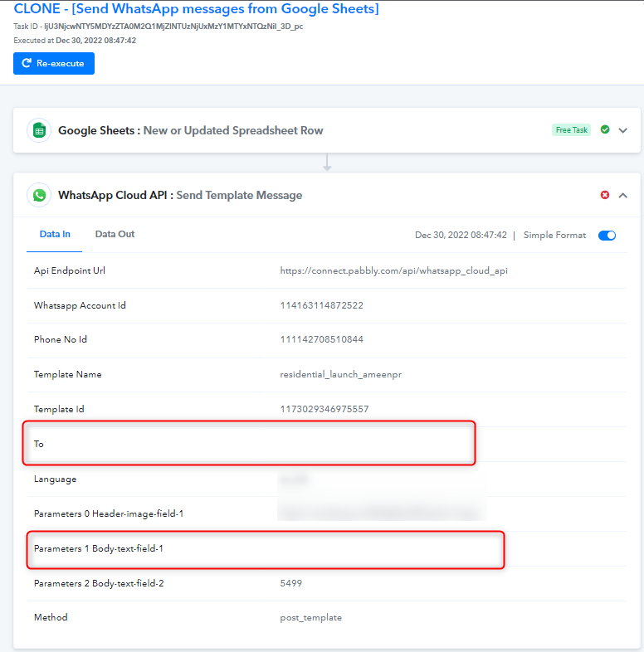The height and width of the screenshot is (652, 644).
Task: Select the Whatsapp Account Id value 114163114872522
Action: click(x=321, y=305)
